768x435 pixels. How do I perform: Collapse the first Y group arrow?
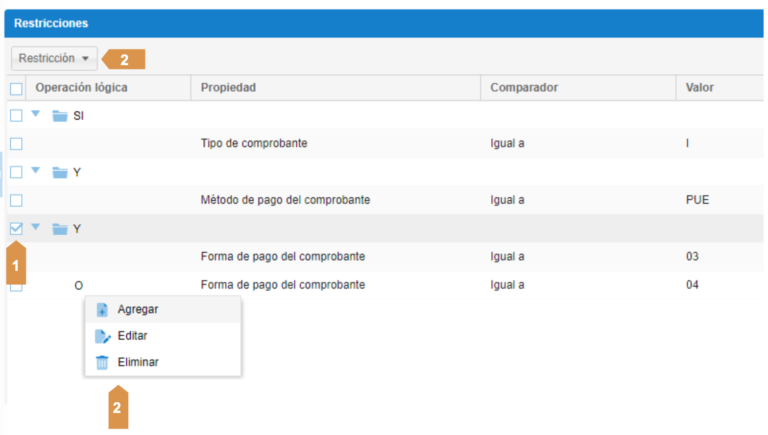[x=37, y=172]
